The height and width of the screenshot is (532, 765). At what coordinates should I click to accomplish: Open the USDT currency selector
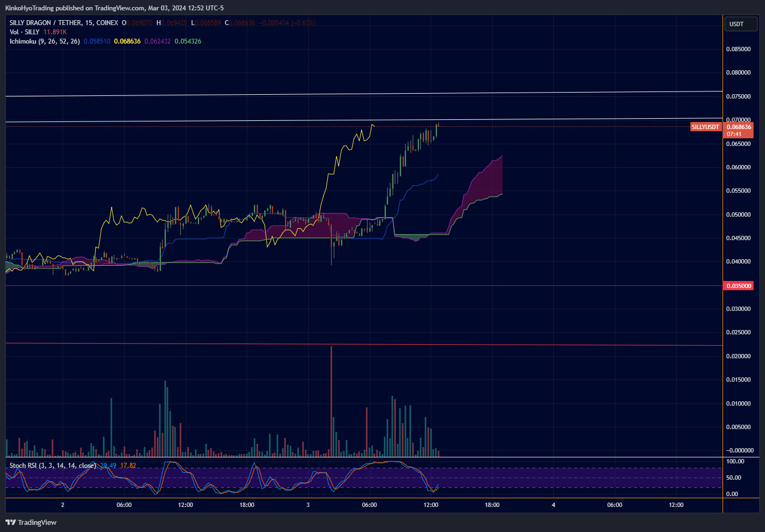point(740,24)
